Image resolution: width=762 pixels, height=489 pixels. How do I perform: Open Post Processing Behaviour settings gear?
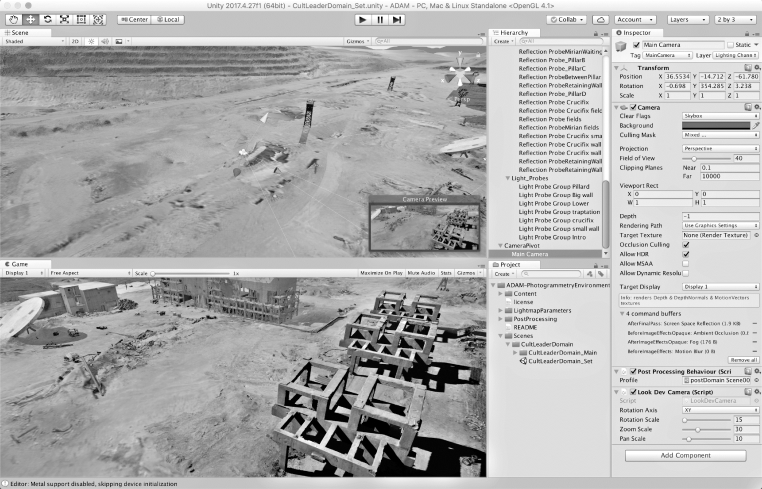point(757,371)
